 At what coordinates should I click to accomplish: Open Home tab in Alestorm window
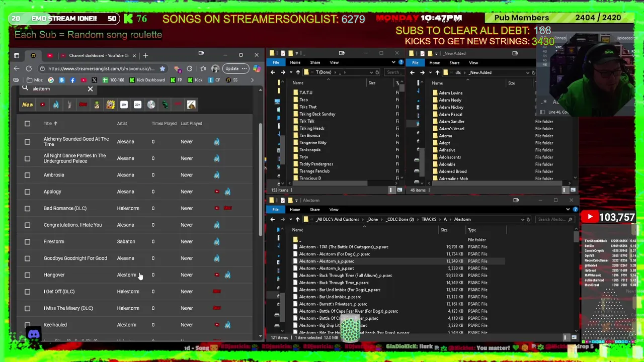[x=295, y=210]
